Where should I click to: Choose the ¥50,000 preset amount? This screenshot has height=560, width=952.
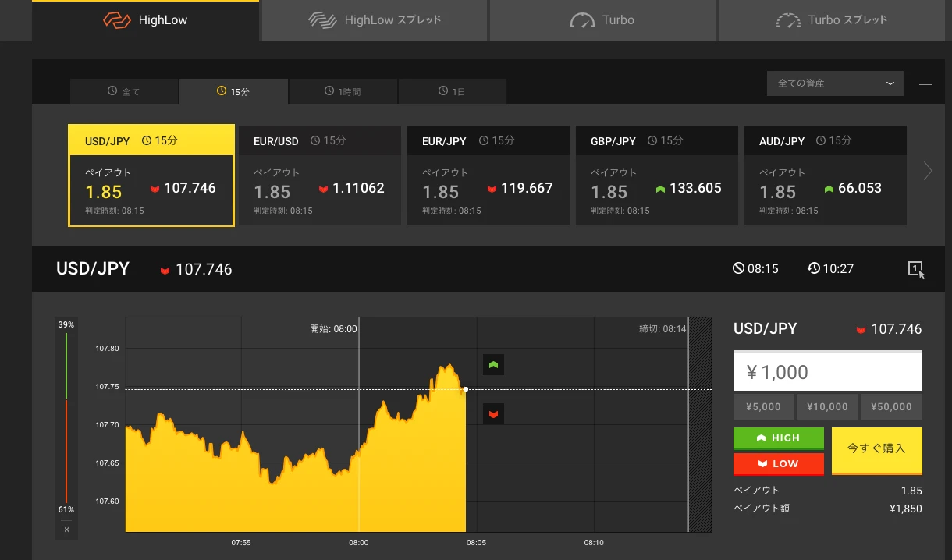point(893,406)
